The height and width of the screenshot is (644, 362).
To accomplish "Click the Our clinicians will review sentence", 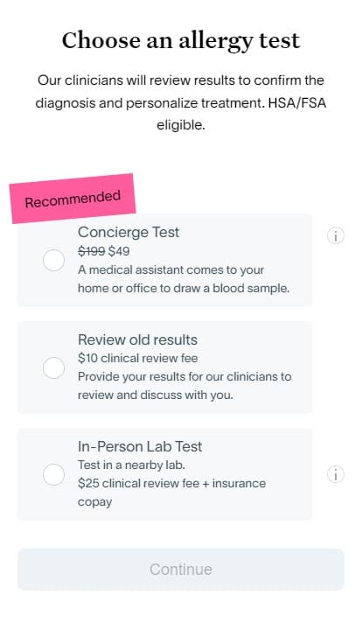I will [181, 91].
